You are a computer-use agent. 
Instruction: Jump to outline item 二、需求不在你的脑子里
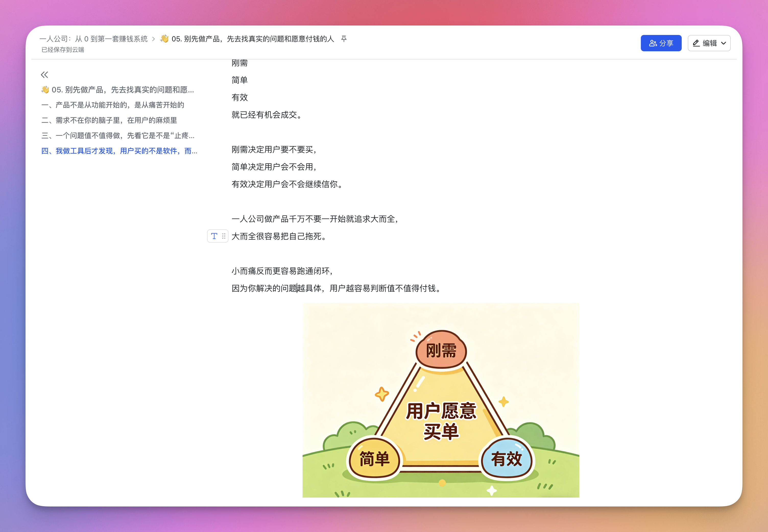[109, 120]
